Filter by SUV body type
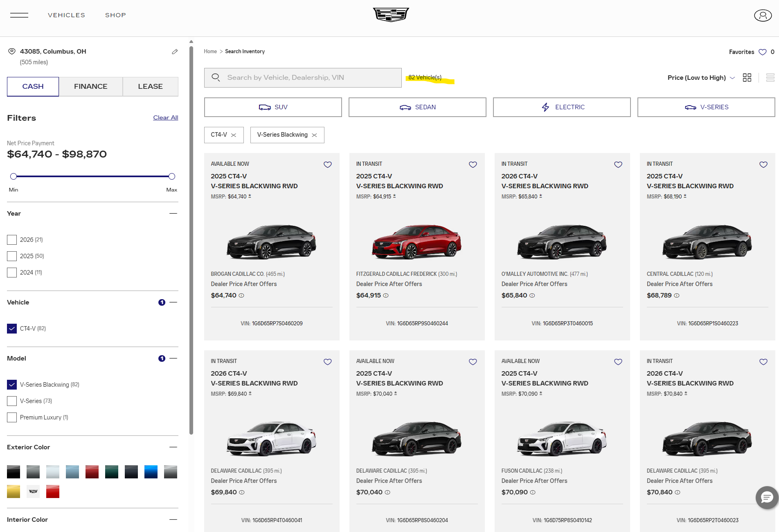This screenshot has width=779, height=532. 273,107
